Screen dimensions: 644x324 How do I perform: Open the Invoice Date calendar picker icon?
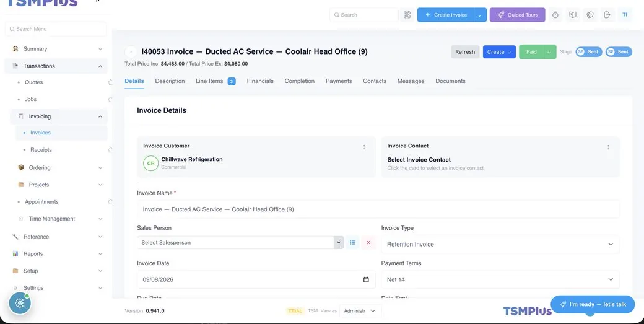366,279
